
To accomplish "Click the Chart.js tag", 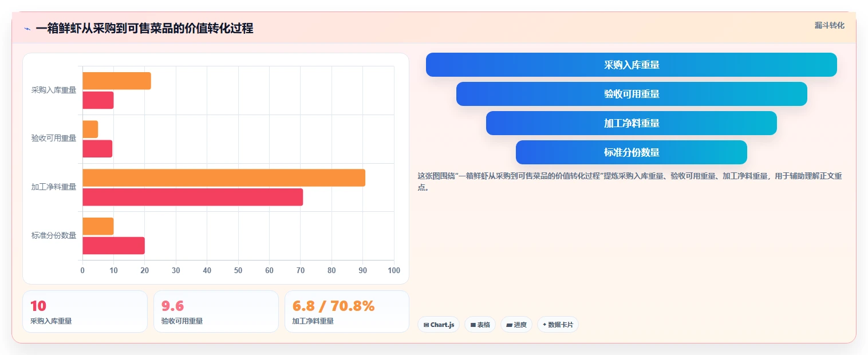I will (439, 325).
